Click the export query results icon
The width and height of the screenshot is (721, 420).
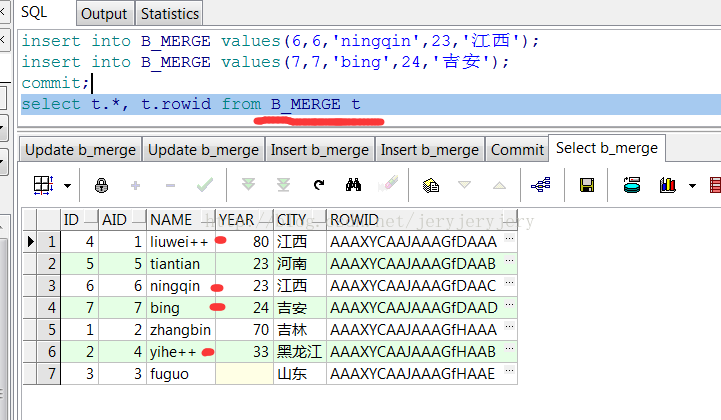632,185
